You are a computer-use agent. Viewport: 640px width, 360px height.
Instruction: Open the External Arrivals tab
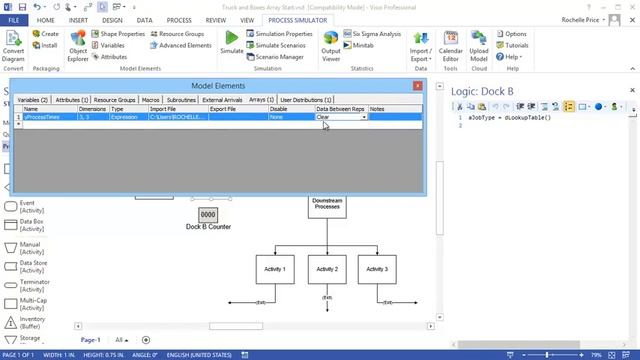222,100
